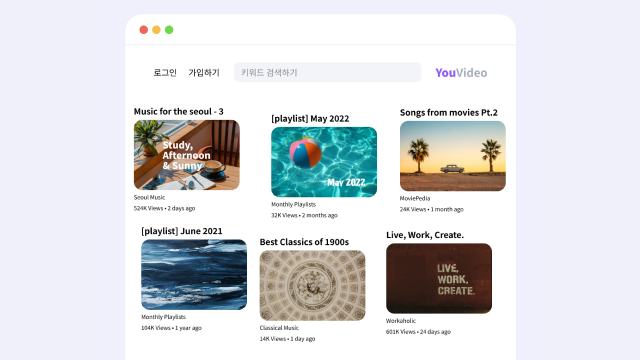
Task: Open the LIVE, WORK, CREATE. thumbnail
Action: click(439, 278)
